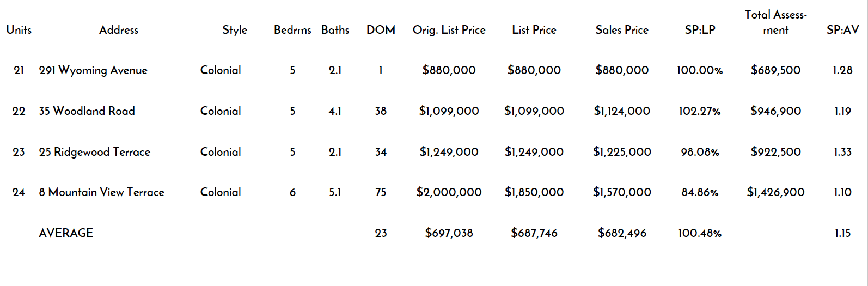868x286 pixels.
Task: Select the $689,500 assessment value
Action: click(775, 70)
